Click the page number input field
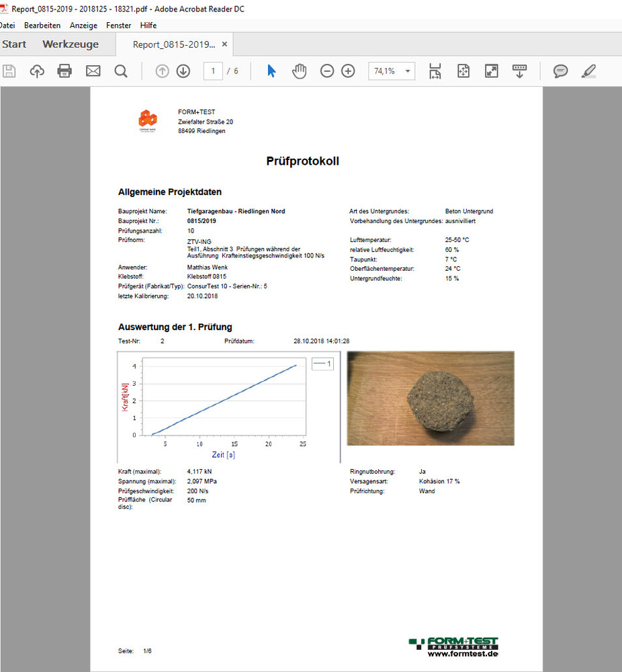The image size is (622, 672). point(213,71)
